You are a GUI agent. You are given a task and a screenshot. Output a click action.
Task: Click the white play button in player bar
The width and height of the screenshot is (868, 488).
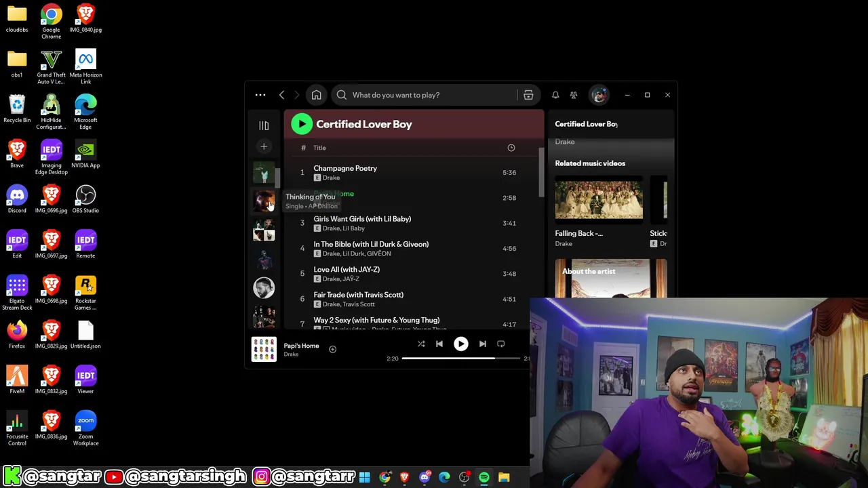(460, 344)
